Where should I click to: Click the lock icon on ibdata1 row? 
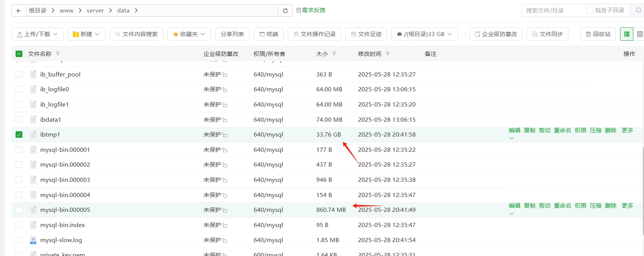(225, 120)
